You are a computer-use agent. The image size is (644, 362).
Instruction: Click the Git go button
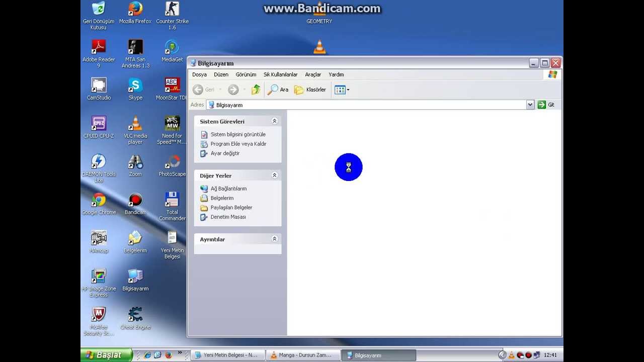(546, 105)
